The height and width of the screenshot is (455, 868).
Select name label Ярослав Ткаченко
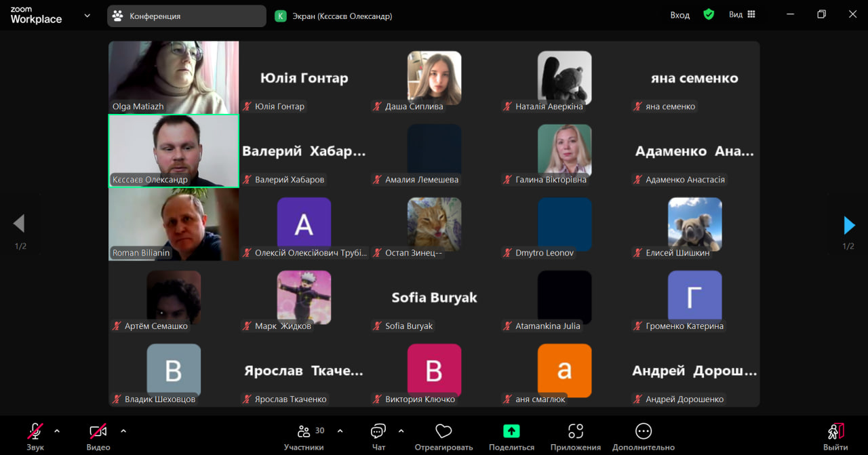291,399
